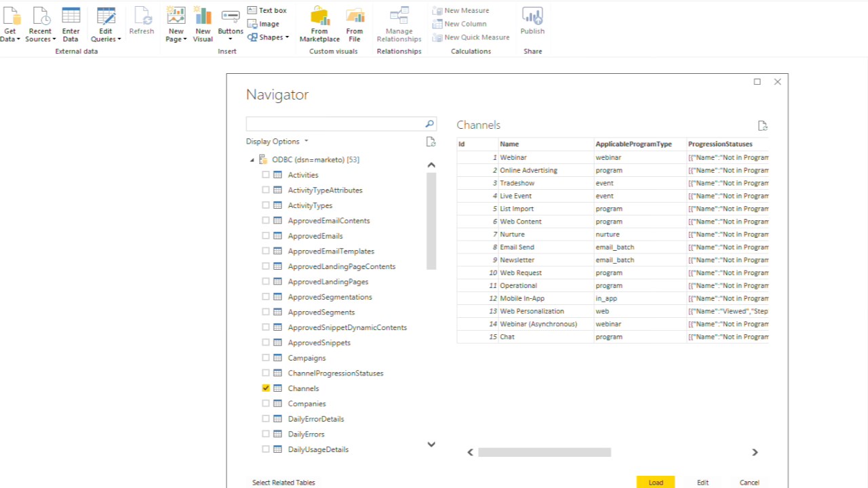The height and width of the screenshot is (488, 868).
Task: Click Select Related Tables
Action: point(283,482)
